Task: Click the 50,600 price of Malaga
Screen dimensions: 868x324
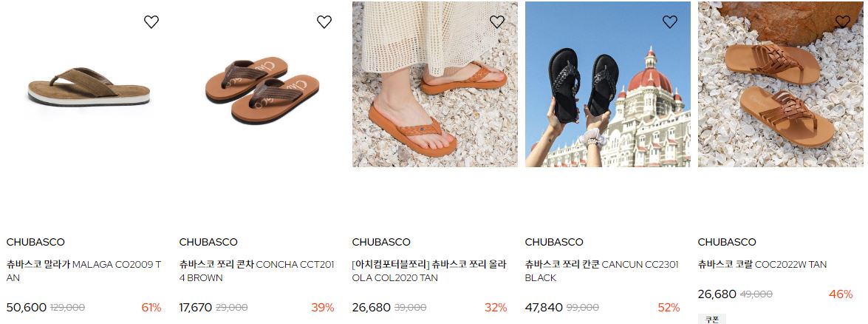Action: (27, 308)
